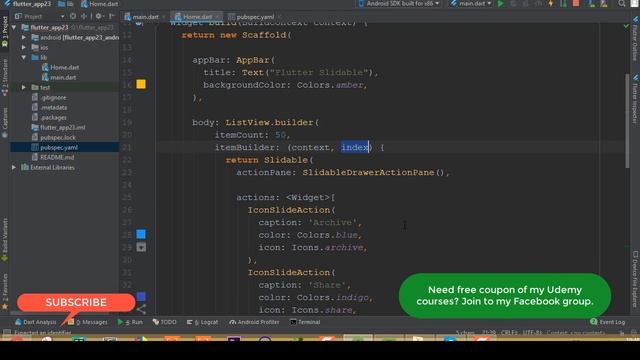Expand External Libraries node
The image size is (640, 360).
[14, 167]
